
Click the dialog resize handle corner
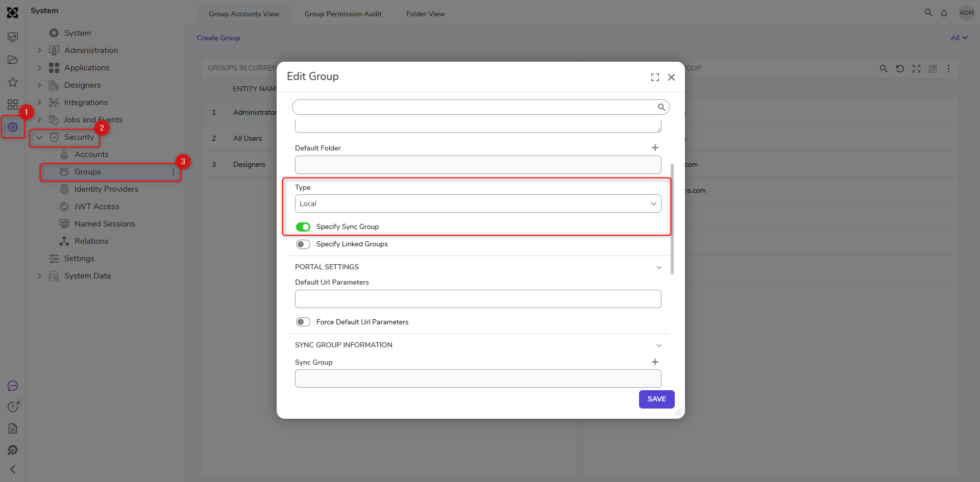tap(678, 412)
